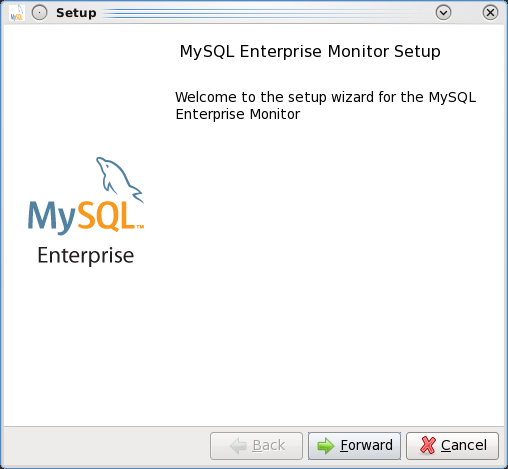
Task: Click the MySQL icon in the title bar
Action: [x=17, y=13]
